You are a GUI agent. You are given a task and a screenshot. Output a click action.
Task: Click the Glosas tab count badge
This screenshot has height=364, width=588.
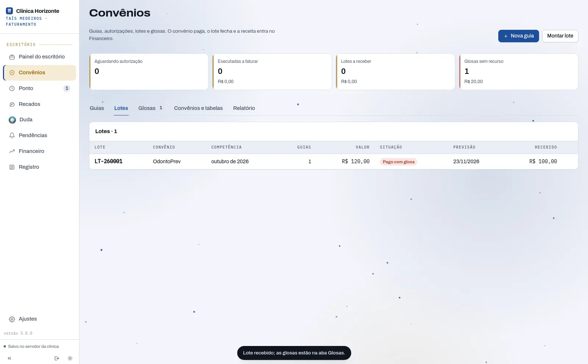pos(161,108)
